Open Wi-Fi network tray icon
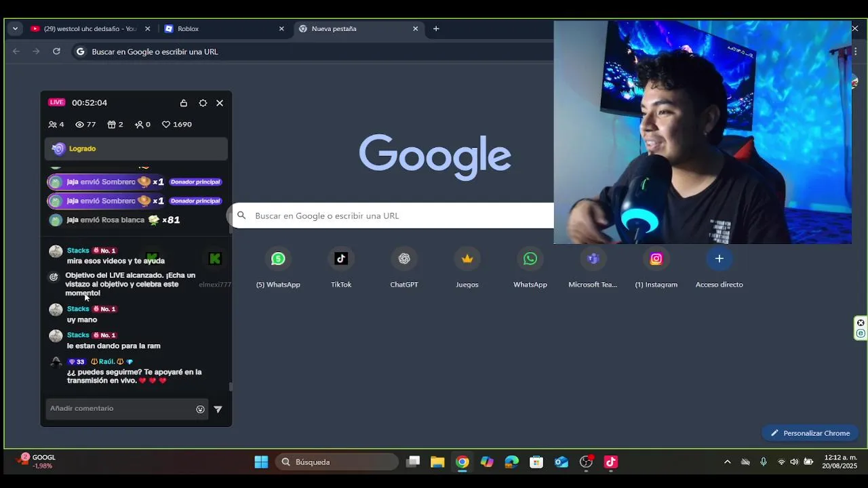868x488 pixels. (x=781, y=462)
